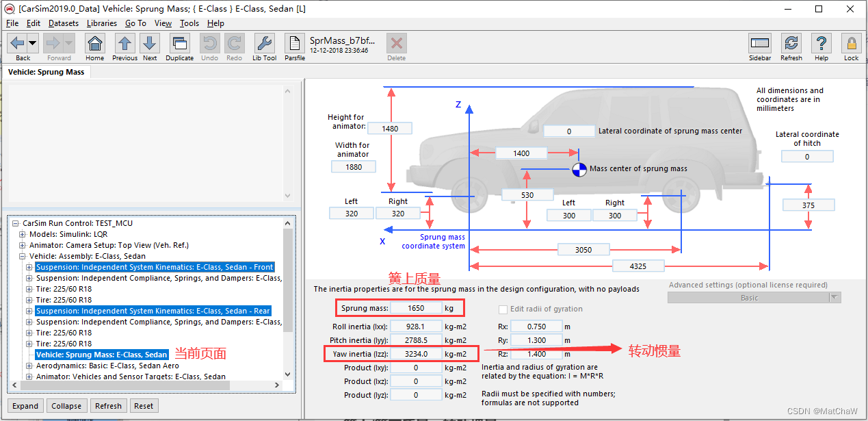Select Vehicle: Sprung Mass: E-Class, Sedan entry

pyautogui.click(x=103, y=355)
